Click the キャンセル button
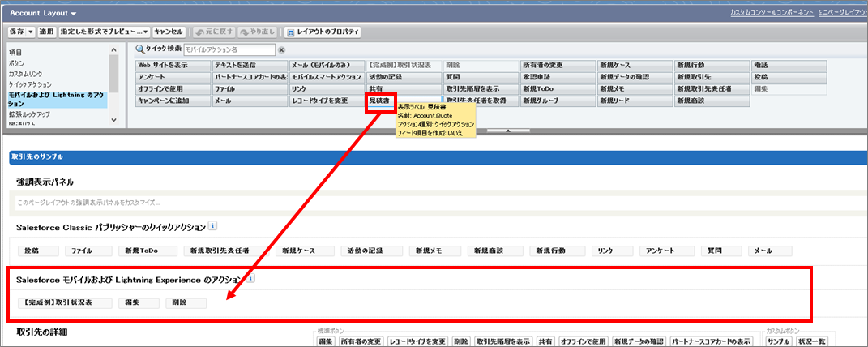The image size is (868, 347). [x=169, y=32]
